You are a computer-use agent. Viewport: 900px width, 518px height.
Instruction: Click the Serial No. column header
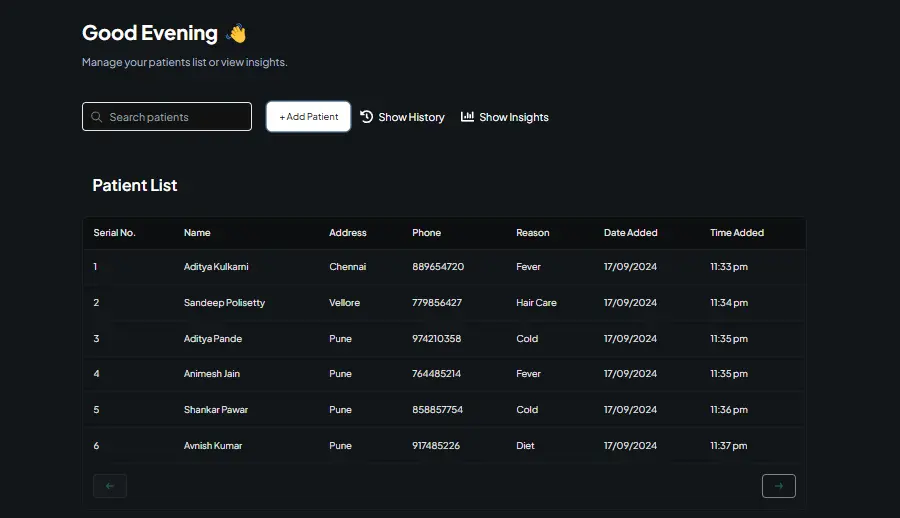(114, 233)
